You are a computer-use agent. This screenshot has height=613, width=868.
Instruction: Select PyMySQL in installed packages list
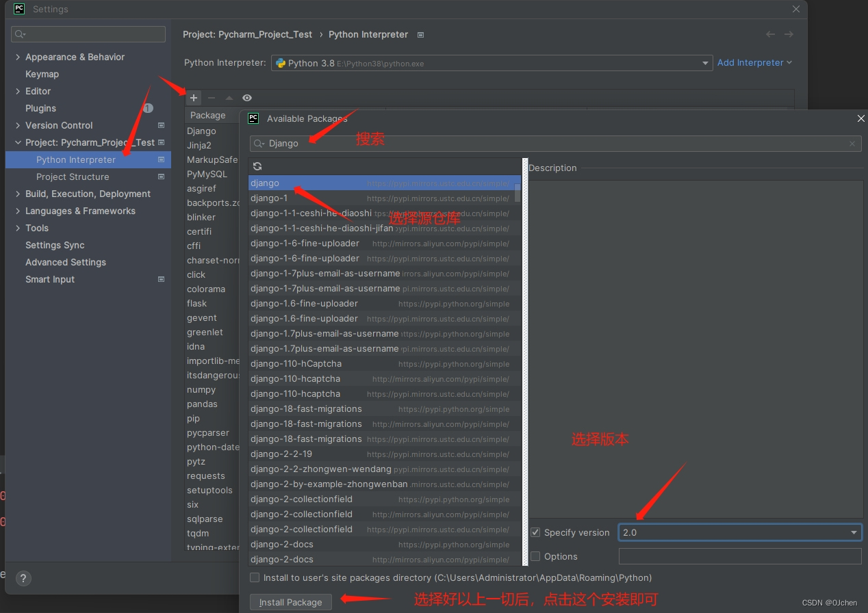tap(207, 174)
